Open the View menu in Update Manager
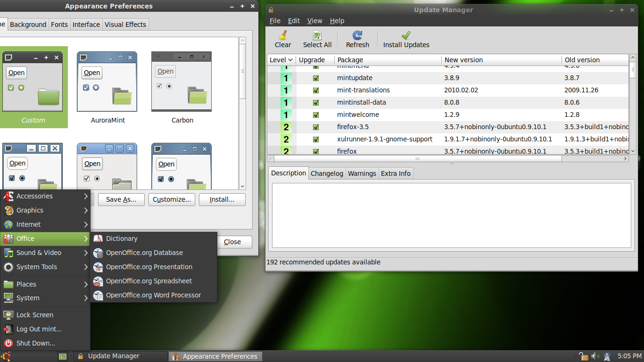 [x=314, y=21]
